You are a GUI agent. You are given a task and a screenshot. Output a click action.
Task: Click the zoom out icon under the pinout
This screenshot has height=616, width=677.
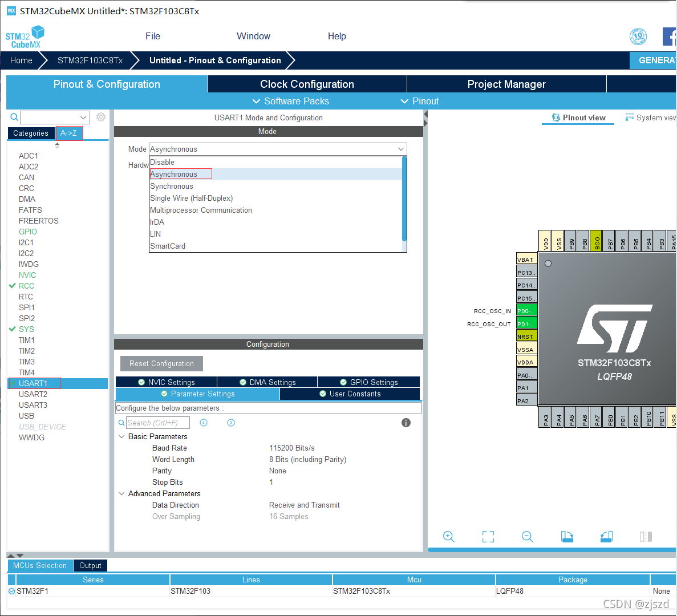527,537
